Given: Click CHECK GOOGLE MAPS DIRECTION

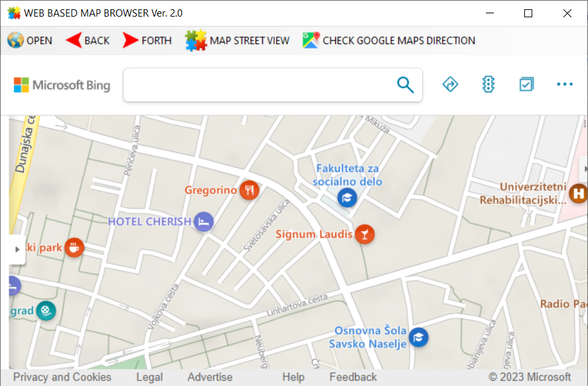Looking at the screenshot, I should pos(389,41).
